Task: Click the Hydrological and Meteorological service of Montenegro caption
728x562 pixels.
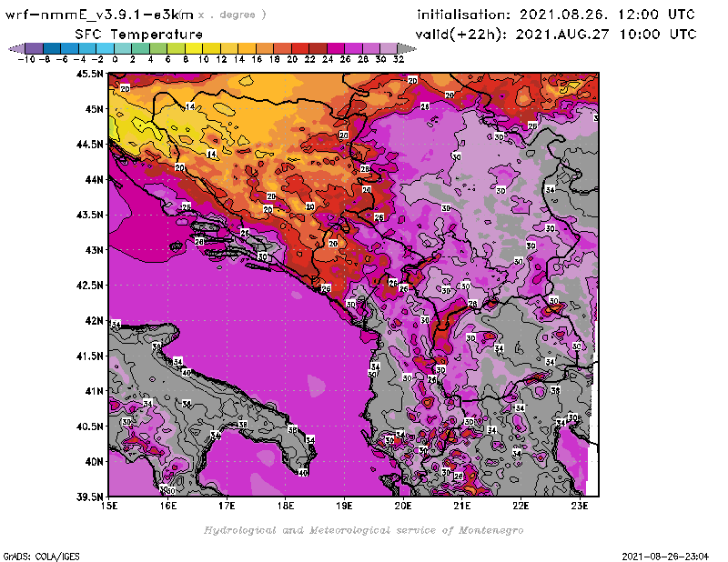Action: click(x=363, y=530)
